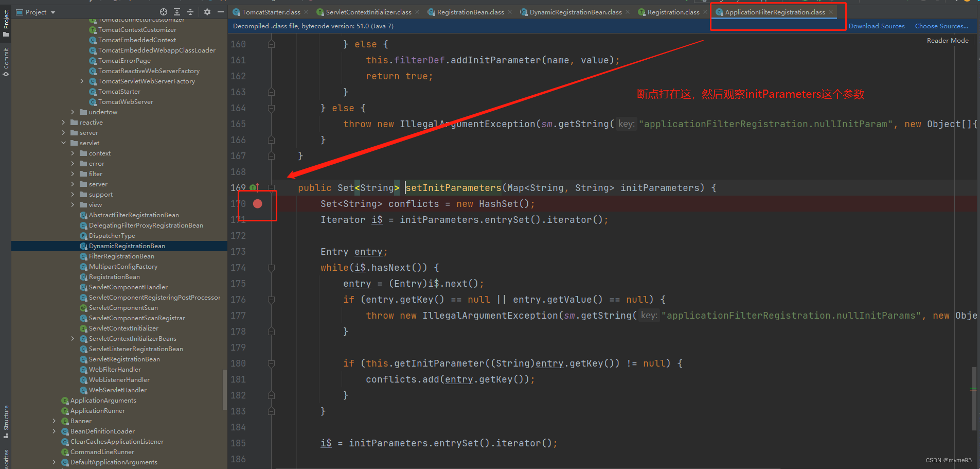The image size is (980, 469).
Task: Click the Choose Sources button
Action: 941,26
